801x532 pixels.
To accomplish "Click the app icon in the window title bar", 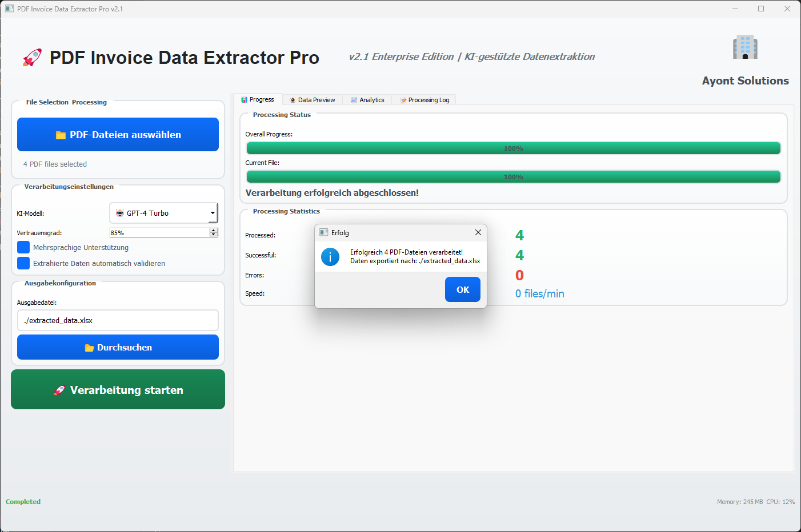I will 9,9.
